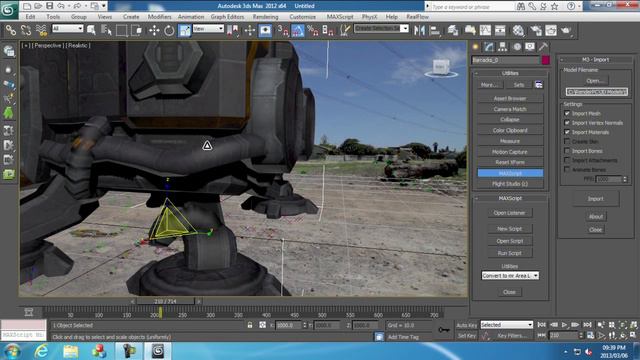640x360 pixels.
Task: Open Internet Explorer from the taskbar
Action: 41,351
